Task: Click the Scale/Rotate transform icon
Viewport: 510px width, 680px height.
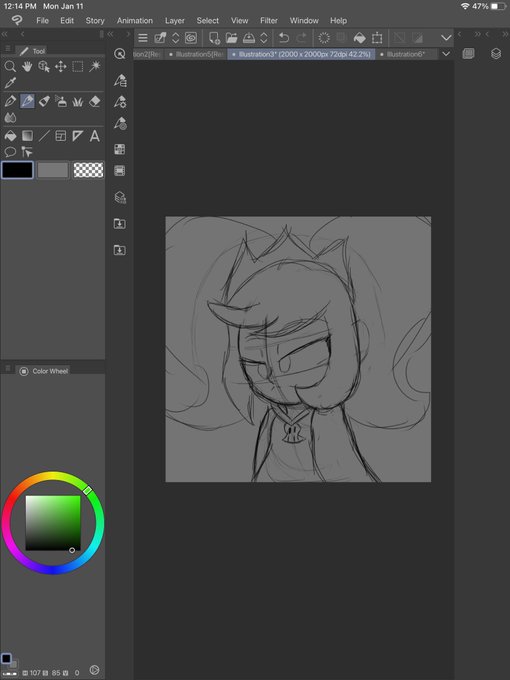Action: [377, 38]
